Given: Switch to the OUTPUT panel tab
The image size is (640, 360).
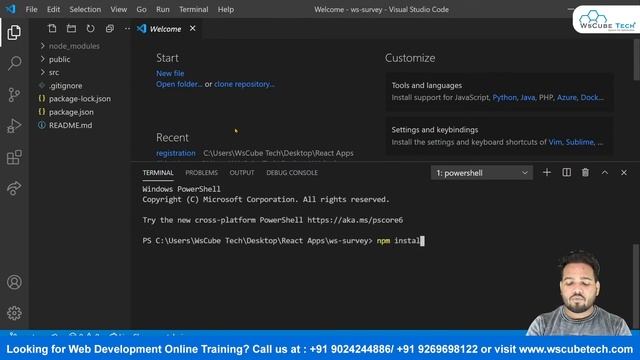Looking at the screenshot, I should tap(242, 173).
